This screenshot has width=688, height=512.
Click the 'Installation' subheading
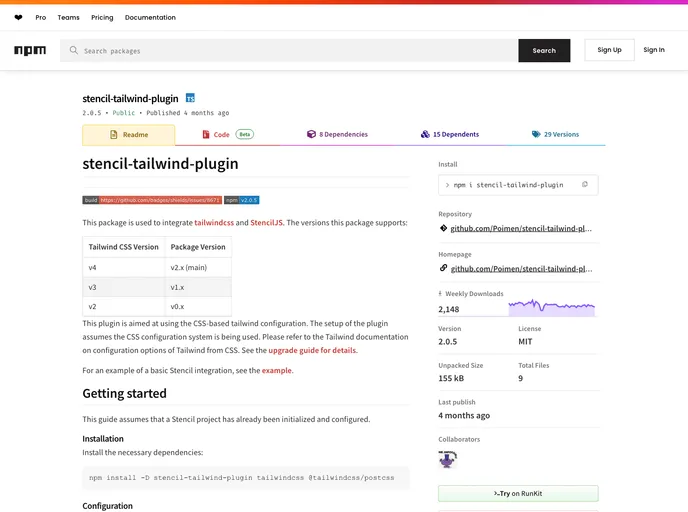coord(103,439)
